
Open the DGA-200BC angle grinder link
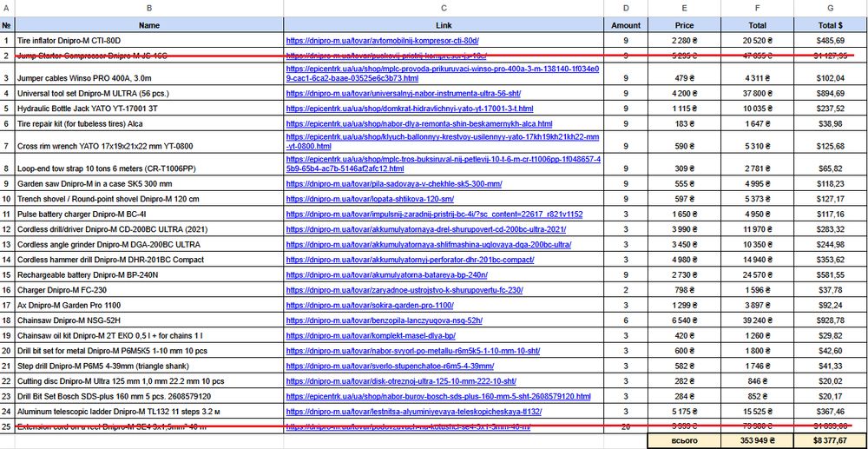click(429, 244)
